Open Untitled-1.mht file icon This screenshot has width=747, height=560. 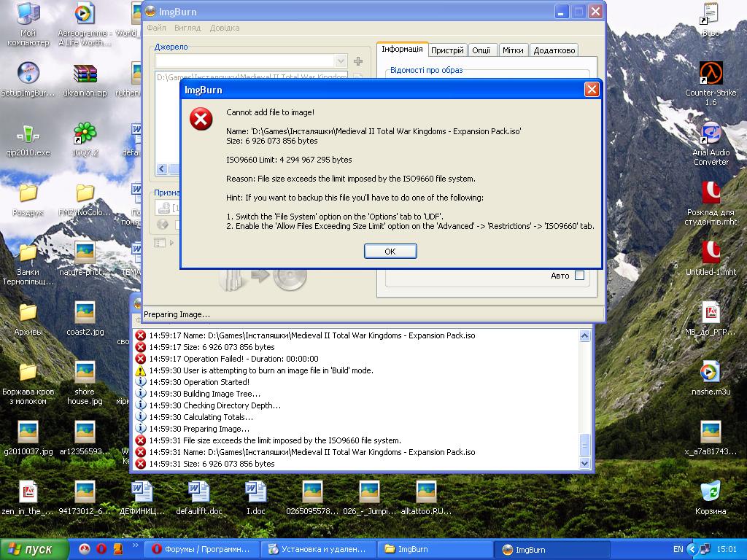click(711, 259)
